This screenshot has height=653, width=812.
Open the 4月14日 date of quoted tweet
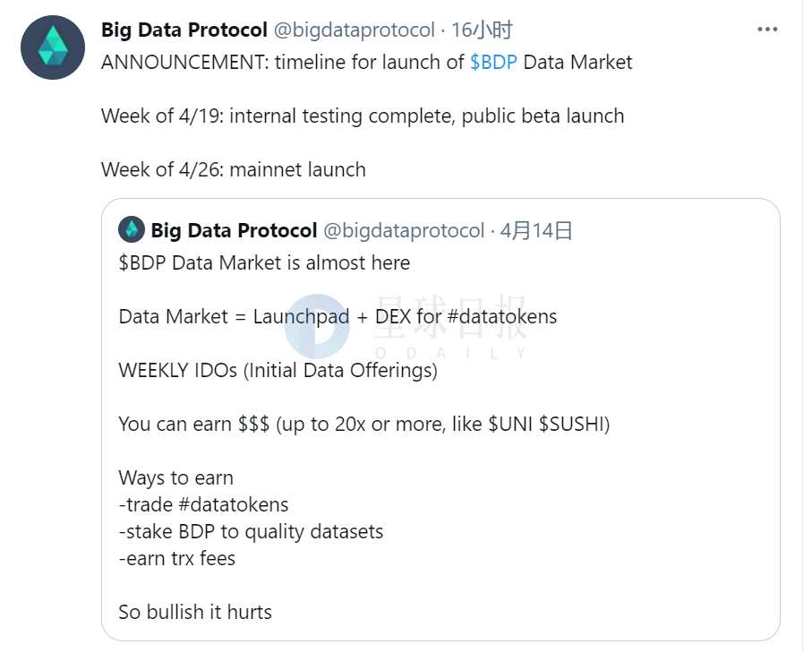536,230
